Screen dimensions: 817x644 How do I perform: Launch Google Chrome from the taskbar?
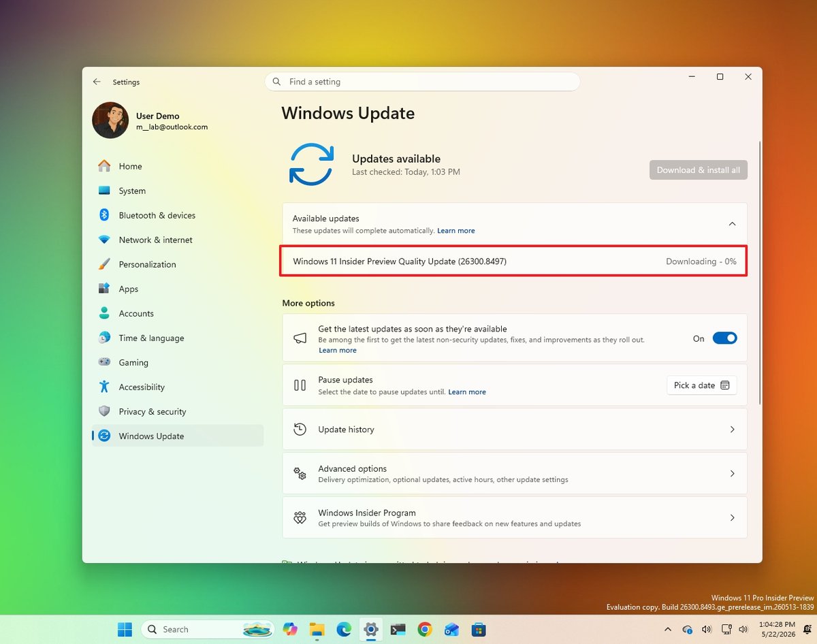[x=425, y=629]
